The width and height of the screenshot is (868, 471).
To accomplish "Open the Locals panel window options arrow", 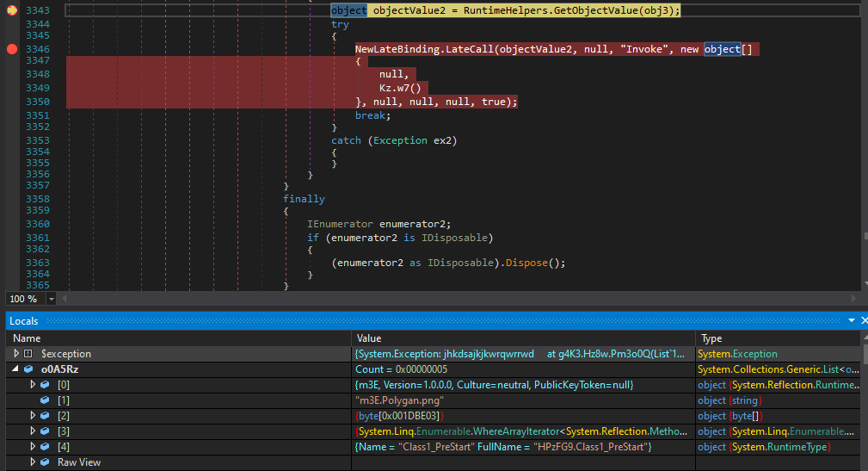I will pos(852,320).
